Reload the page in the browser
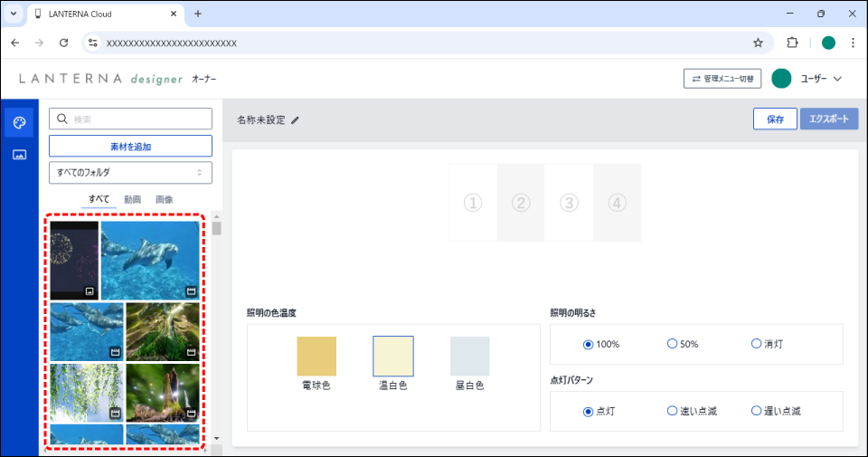The height and width of the screenshot is (457, 868). [63, 43]
